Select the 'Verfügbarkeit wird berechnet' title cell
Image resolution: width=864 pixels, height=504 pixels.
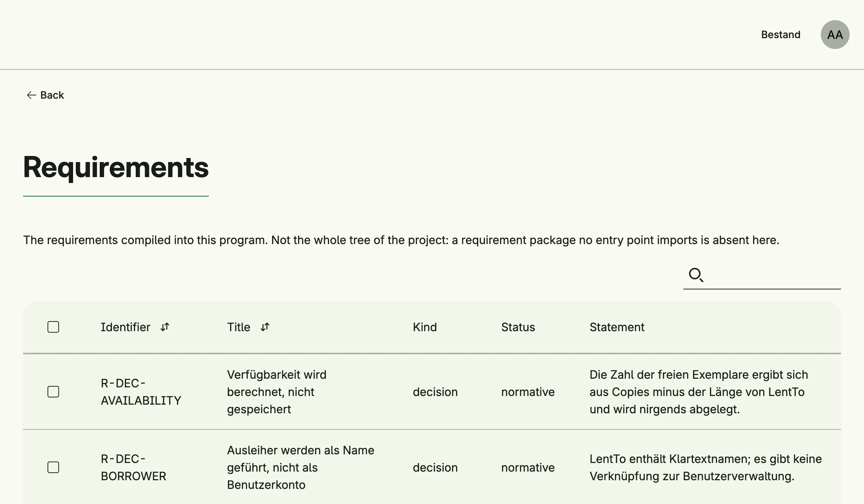tap(276, 392)
